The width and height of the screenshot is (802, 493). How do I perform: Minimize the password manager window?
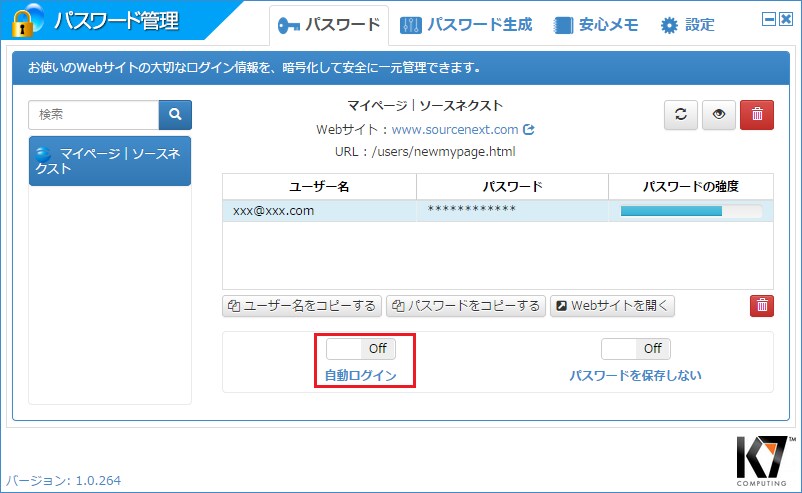pos(768,19)
